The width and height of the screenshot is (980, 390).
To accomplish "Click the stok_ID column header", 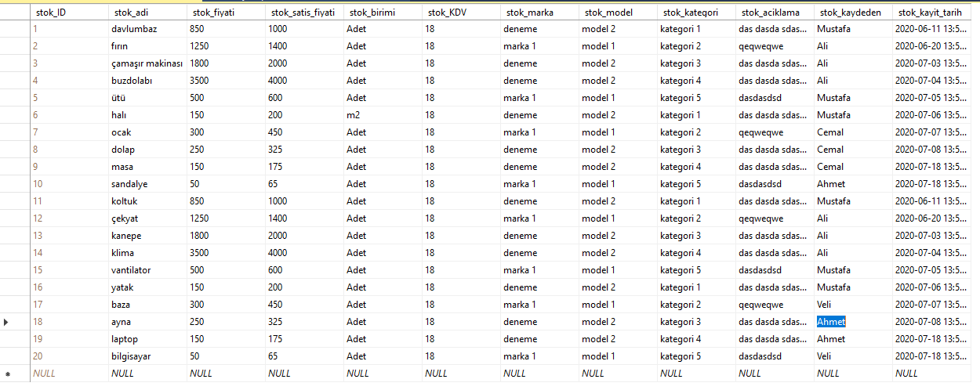I will tap(69, 13).
